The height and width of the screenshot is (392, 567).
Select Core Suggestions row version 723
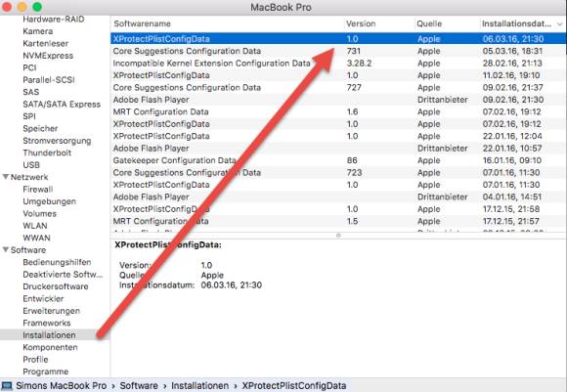pyautogui.click(x=338, y=172)
